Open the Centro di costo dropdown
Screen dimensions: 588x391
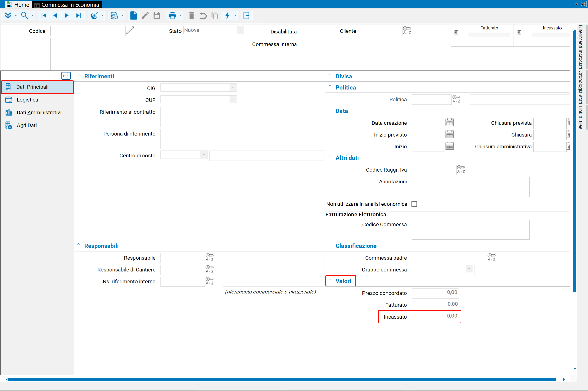click(204, 155)
